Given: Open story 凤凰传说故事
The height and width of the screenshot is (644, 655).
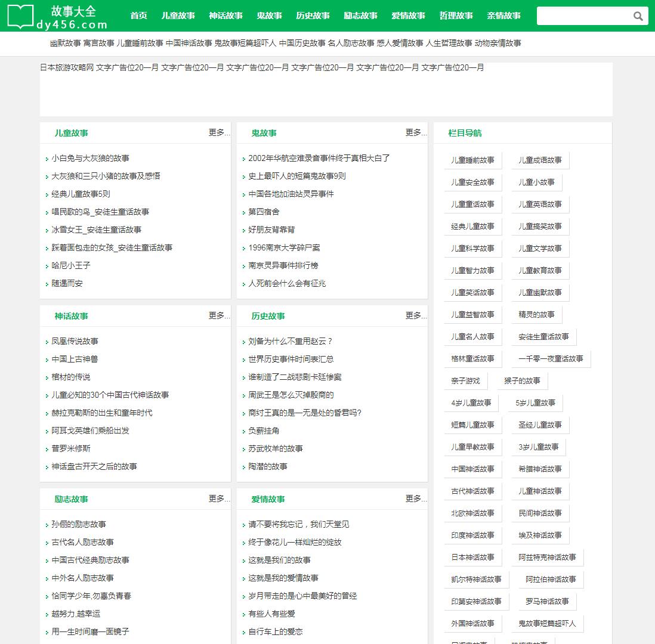Looking at the screenshot, I should pyautogui.click(x=75, y=341).
